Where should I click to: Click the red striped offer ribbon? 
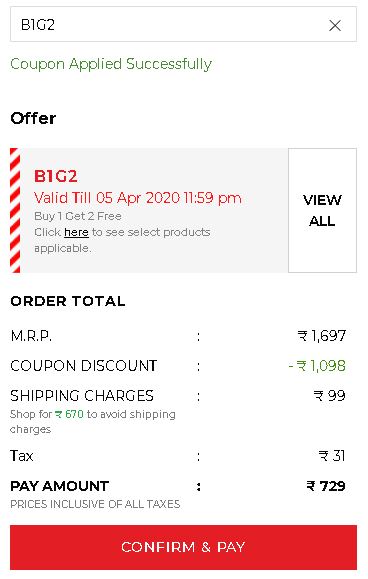15,210
